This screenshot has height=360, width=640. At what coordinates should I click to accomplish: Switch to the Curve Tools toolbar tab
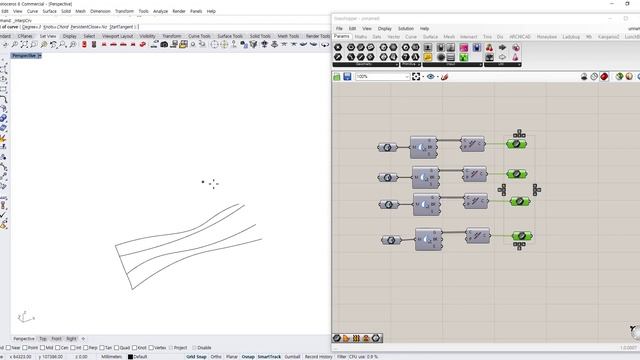point(199,36)
